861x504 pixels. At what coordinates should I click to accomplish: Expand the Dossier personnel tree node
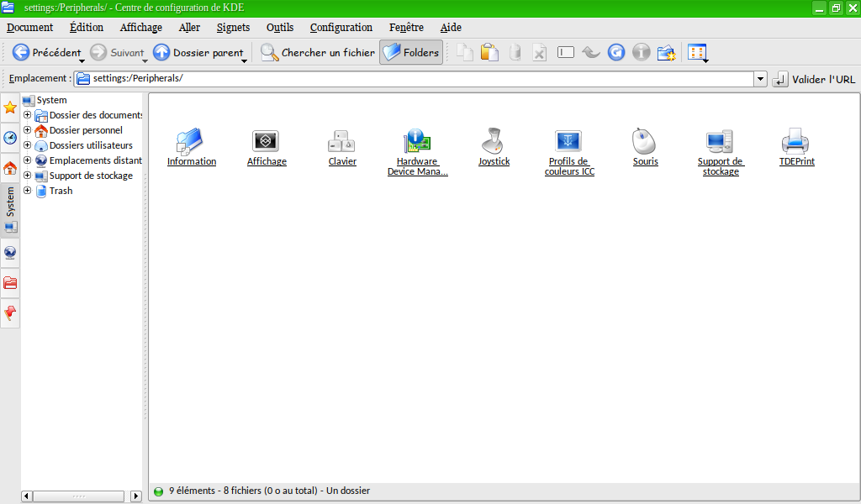click(28, 130)
